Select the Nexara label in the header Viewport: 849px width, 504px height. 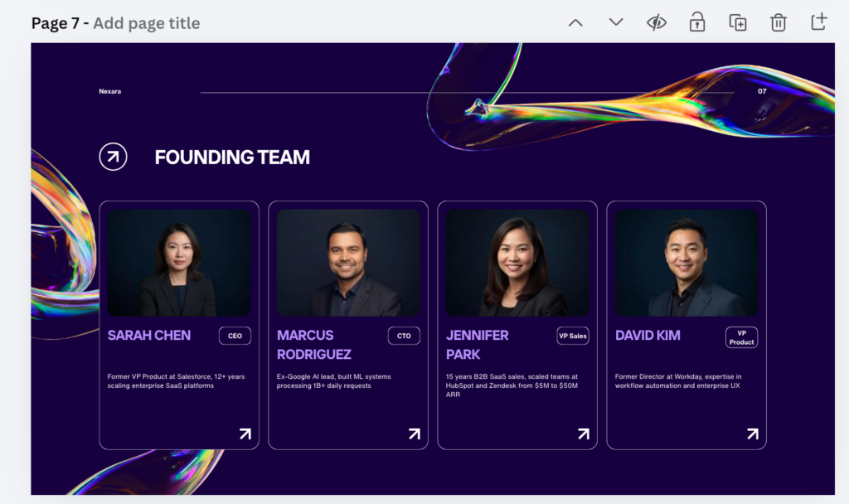coord(108,91)
